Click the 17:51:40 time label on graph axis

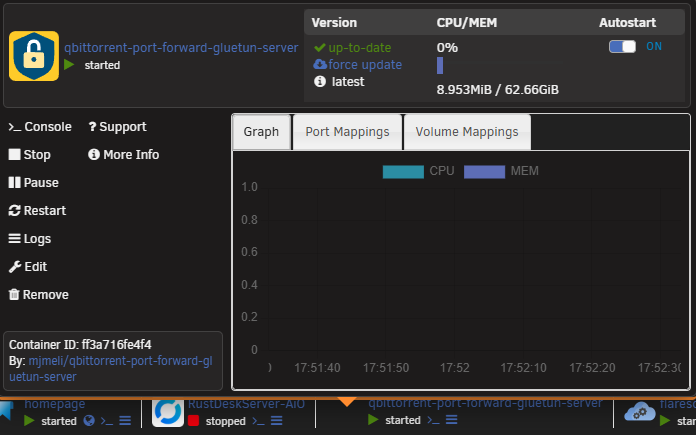click(317, 368)
